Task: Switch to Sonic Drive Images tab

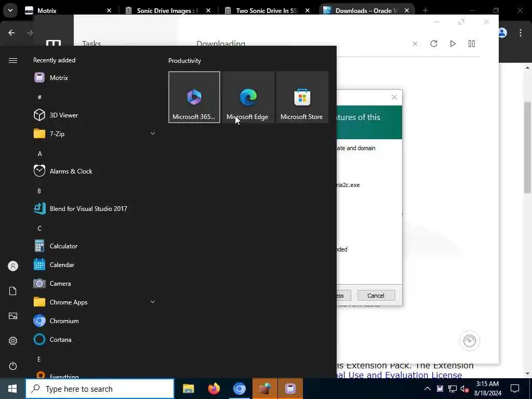Action: pos(168,10)
